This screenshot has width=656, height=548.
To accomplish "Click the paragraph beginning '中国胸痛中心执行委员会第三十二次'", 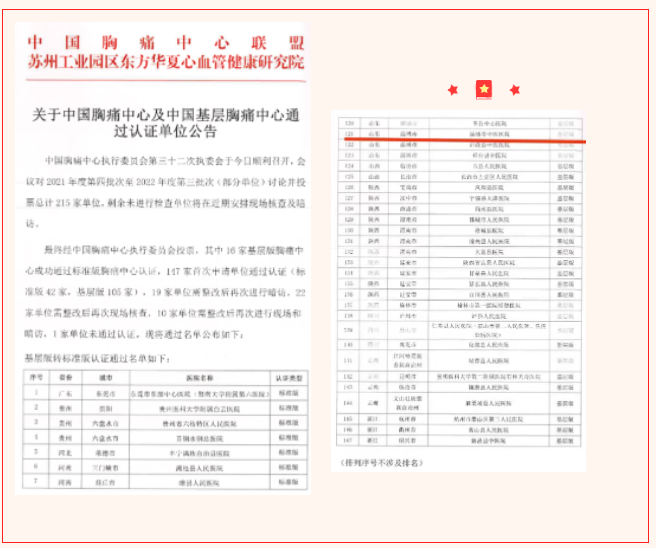I will tap(166, 192).
